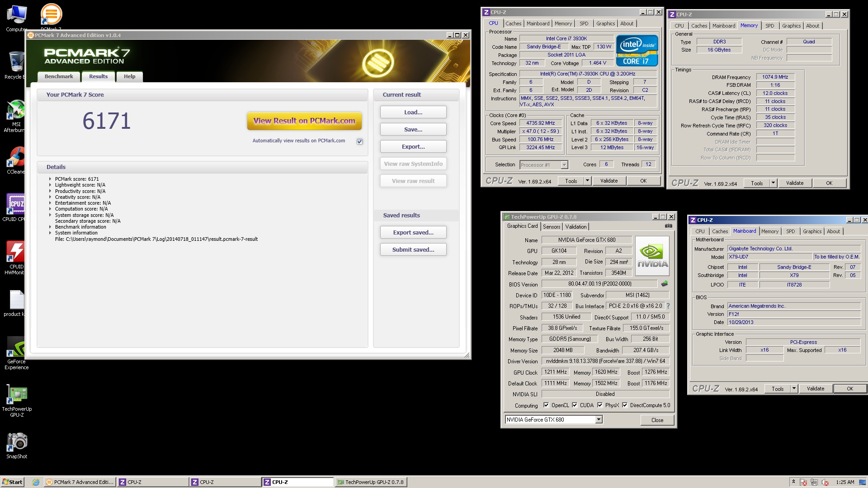
Task: Launch GeForce Experience from the desktop
Action: pos(16,352)
